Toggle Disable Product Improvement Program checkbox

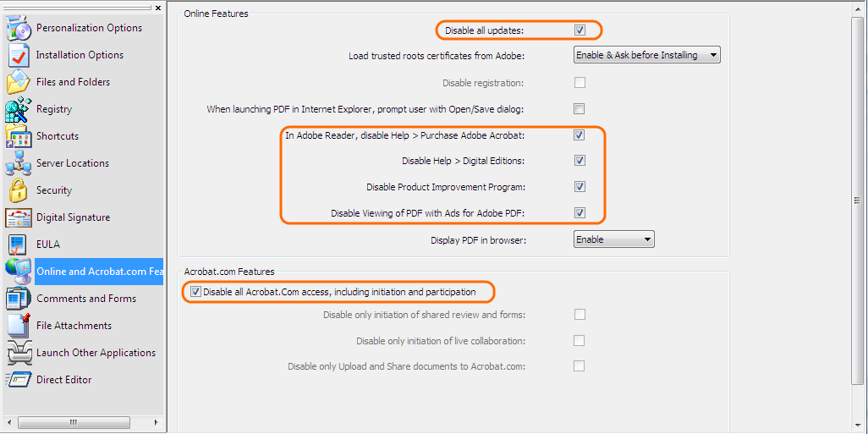(x=580, y=187)
